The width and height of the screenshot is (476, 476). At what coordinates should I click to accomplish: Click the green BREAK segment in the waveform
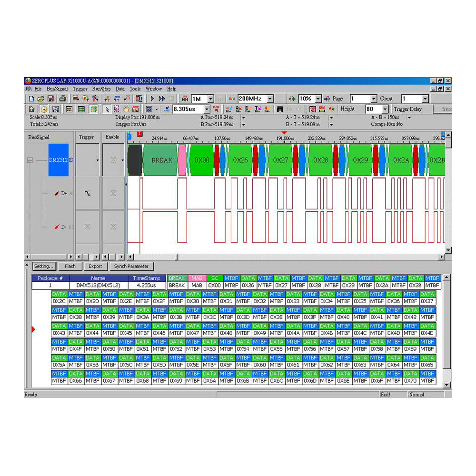(160, 160)
